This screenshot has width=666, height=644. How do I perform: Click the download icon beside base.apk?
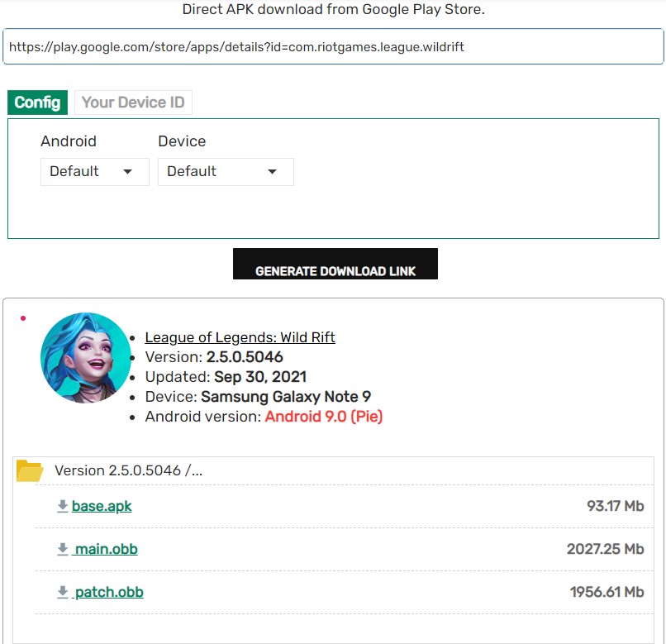(63, 506)
